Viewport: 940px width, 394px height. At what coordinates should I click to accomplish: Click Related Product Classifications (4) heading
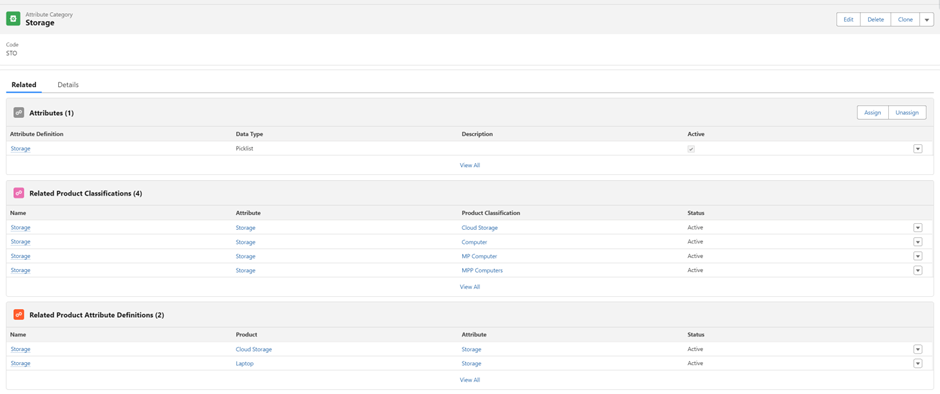[86, 194]
